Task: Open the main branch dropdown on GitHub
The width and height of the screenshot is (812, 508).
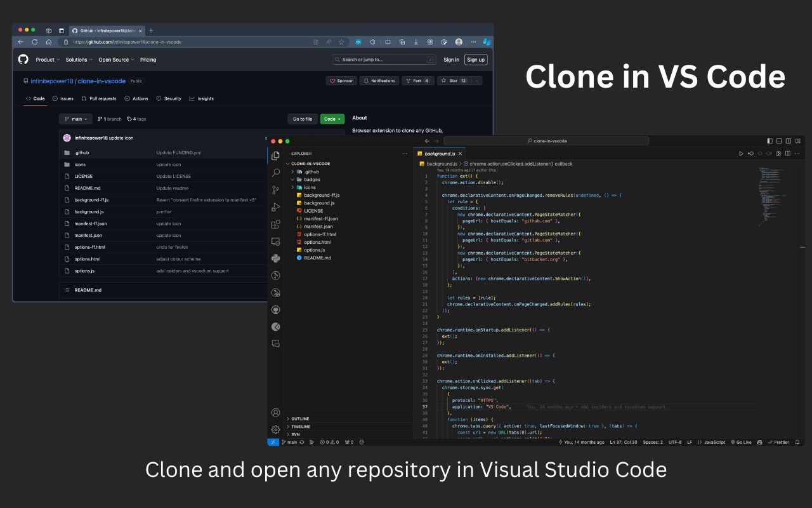Action: click(75, 119)
